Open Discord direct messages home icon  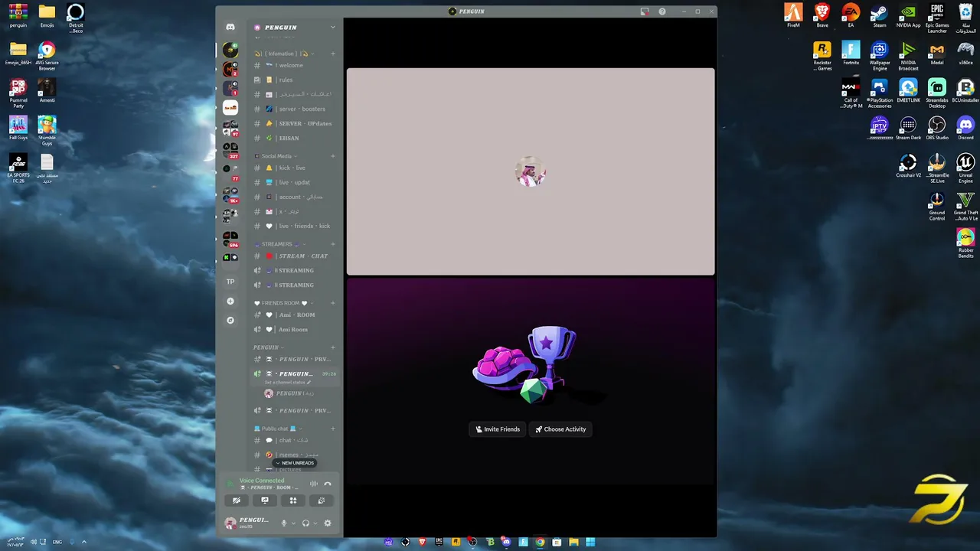(x=230, y=28)
